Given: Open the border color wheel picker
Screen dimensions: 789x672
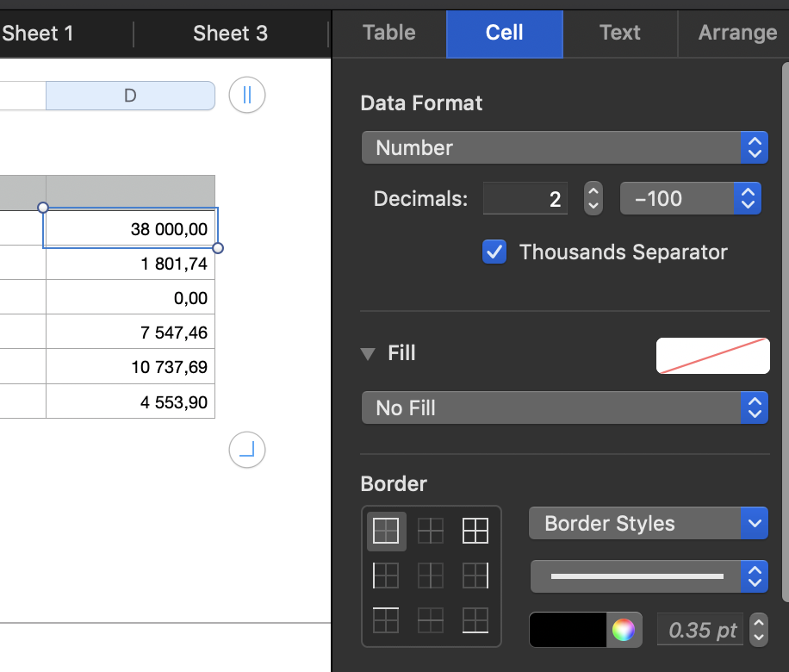Looking at the screenshot, I should [x=623, y=630].
